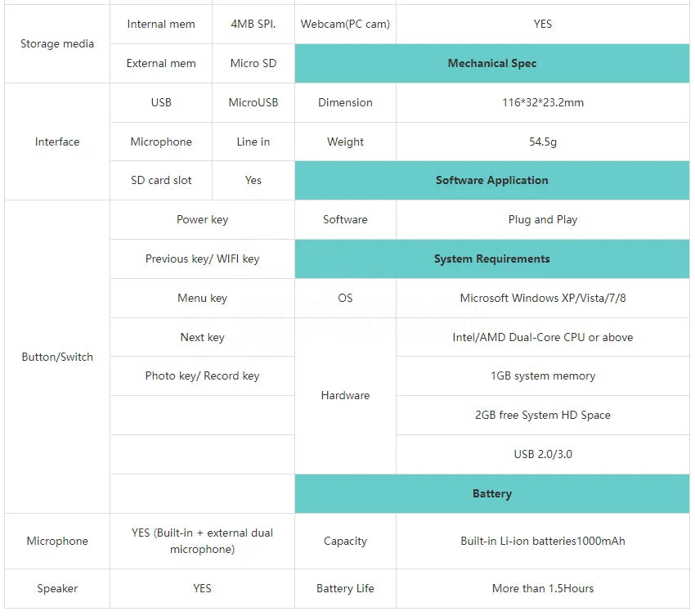
Task: Click the Battery section header
Action: (x=491, y=493)
